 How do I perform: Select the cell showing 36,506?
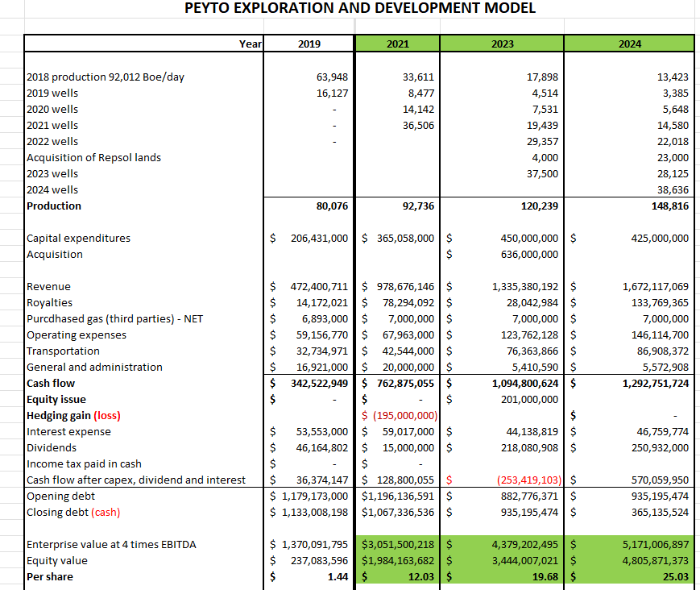pos(418,125)
